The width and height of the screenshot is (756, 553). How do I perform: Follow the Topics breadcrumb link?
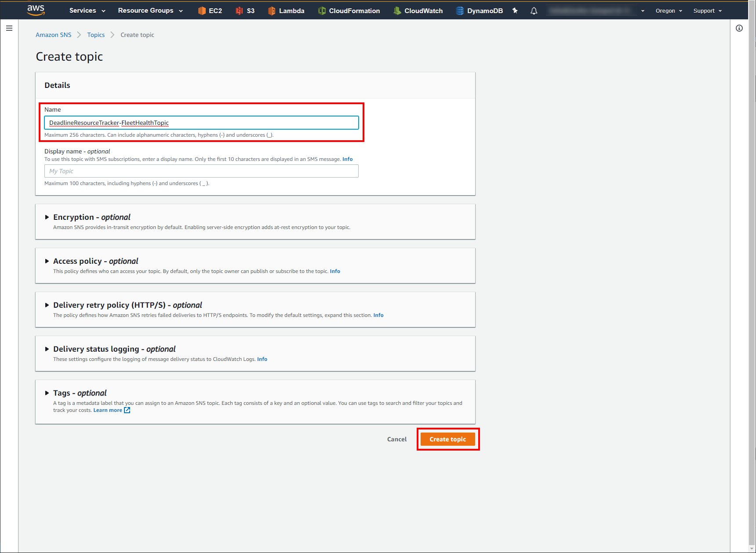click(x=96, y=35)
